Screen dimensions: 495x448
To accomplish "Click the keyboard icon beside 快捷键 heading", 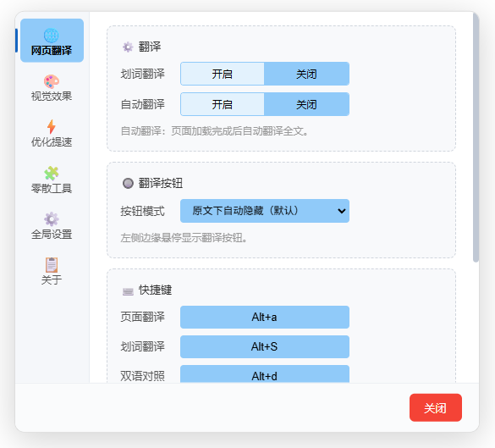I will (x=128, y=291).
